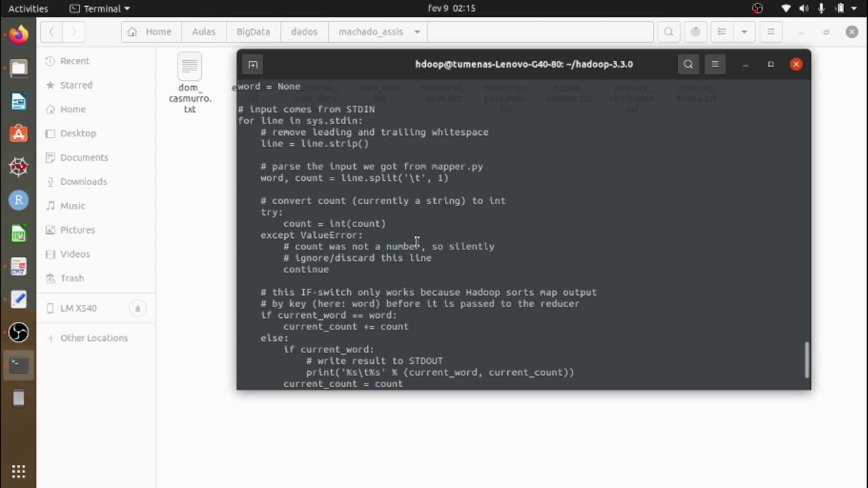This screenshot has height=488, width=868.
Task: Open the terminal hamburger menu
Action: 715,64
